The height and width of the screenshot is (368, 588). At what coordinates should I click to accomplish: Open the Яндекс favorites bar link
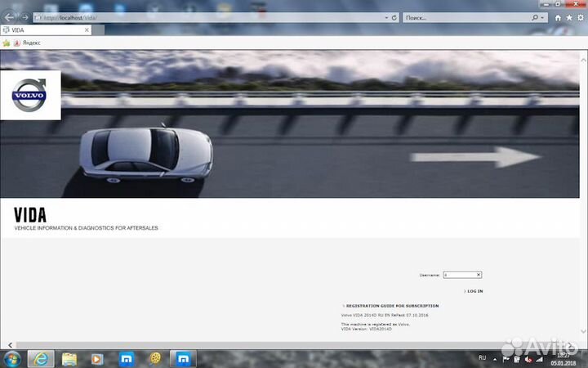click(27, 43)
